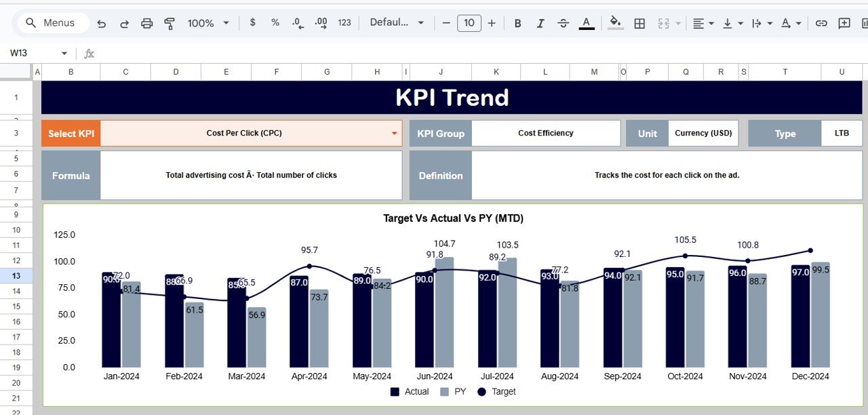Click the Insert link icon
868x415 pixels.
point(821,22)
